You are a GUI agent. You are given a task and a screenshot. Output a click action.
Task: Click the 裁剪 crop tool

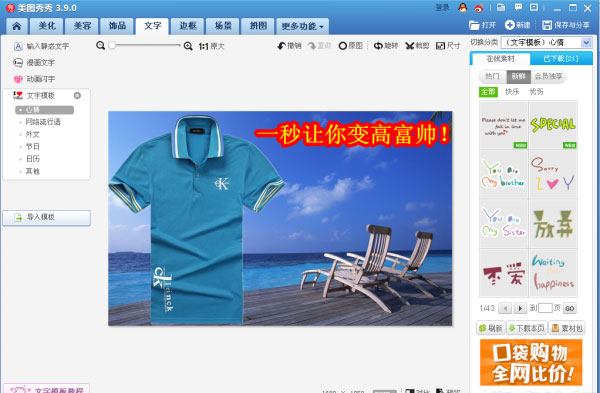click(x=417, y=46)
